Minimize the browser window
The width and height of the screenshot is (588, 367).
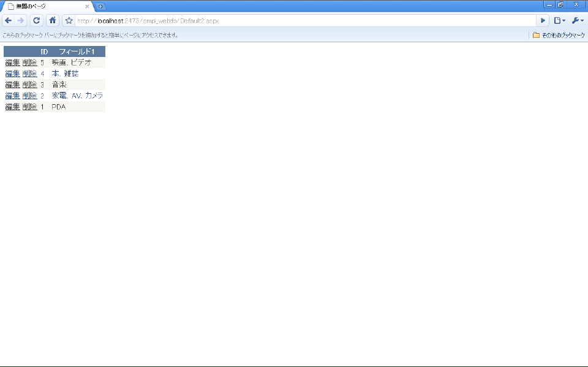(549, 4)
